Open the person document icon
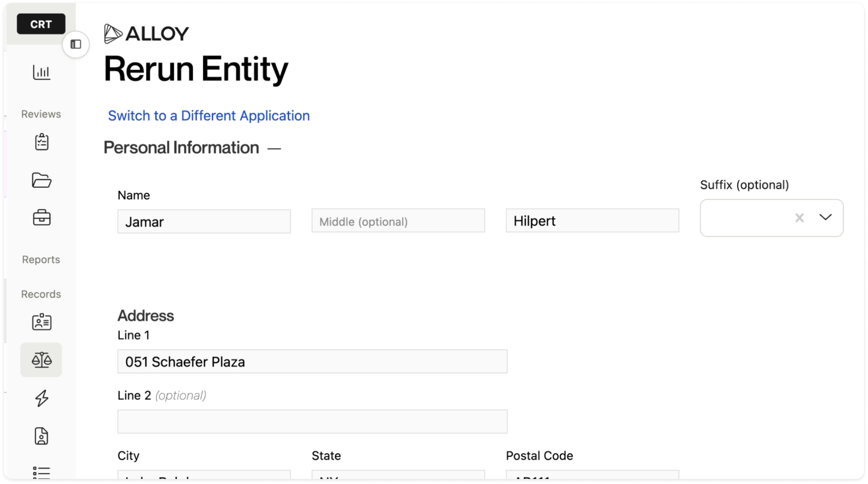868x484 pixels. [x=42, y=436]
